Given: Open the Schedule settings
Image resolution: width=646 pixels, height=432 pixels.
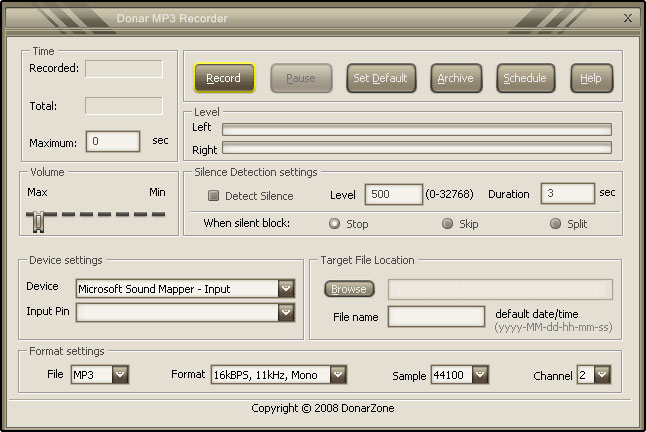Looking at the screenshot, I should [525, 78].
